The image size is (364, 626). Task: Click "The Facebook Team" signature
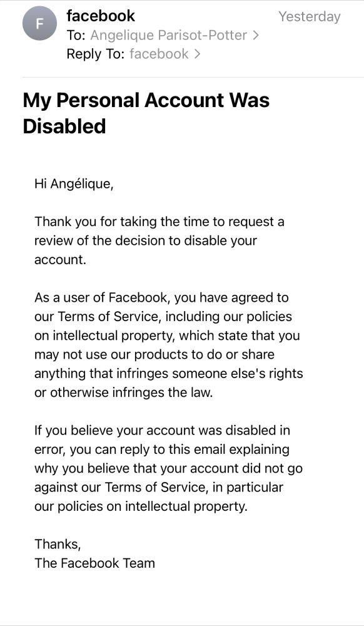[x=94, y=563]
